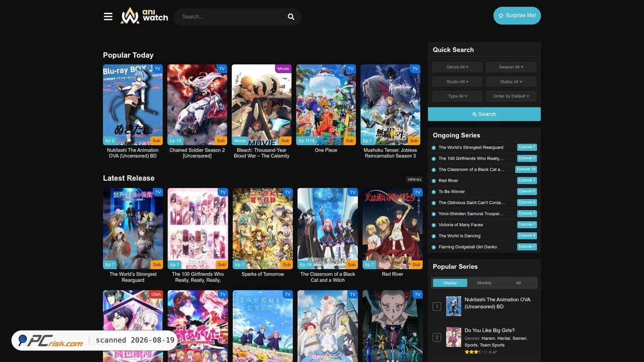The height and width of the screenshot is (362, 644).
Task: Select the Weekly popular series tab
Action: (x=450, y=283)
